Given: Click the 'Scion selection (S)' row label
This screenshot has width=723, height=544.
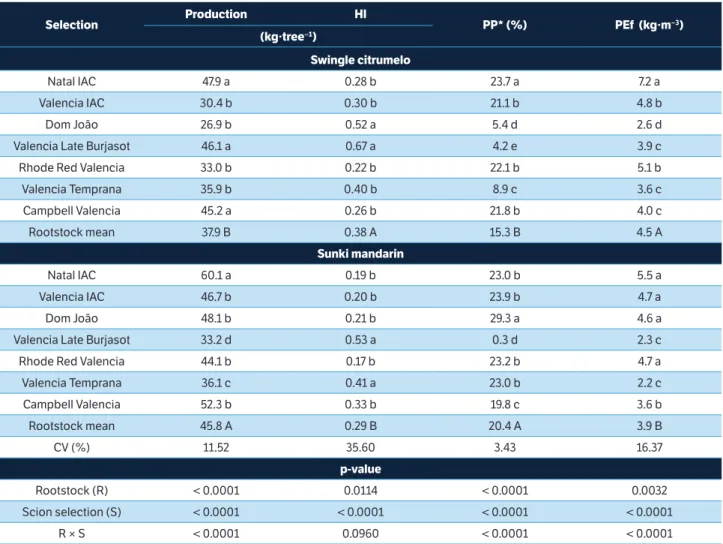Looking at the screenshot, I should point(71,512).
